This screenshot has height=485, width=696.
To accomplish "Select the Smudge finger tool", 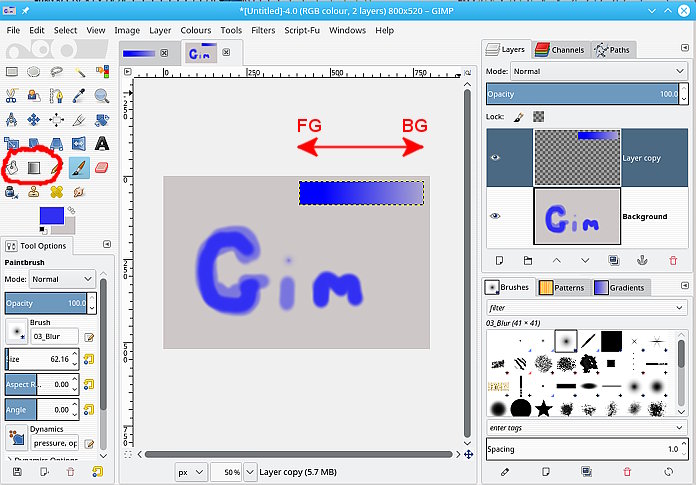I will [79, 192].
